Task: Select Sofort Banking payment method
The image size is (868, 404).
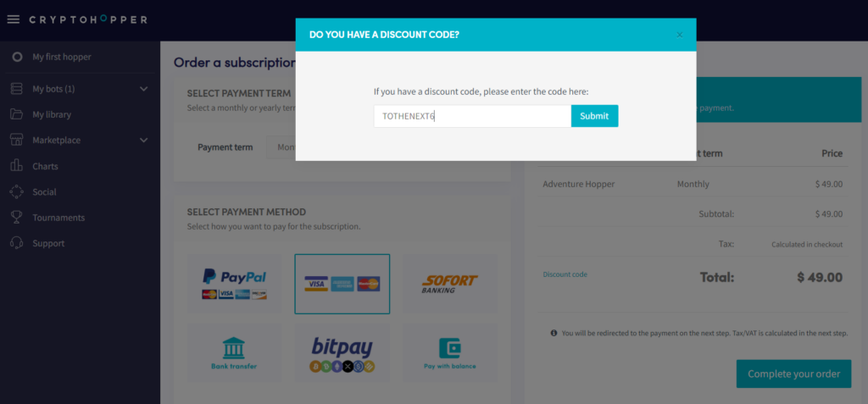Action: coord(449,284)
